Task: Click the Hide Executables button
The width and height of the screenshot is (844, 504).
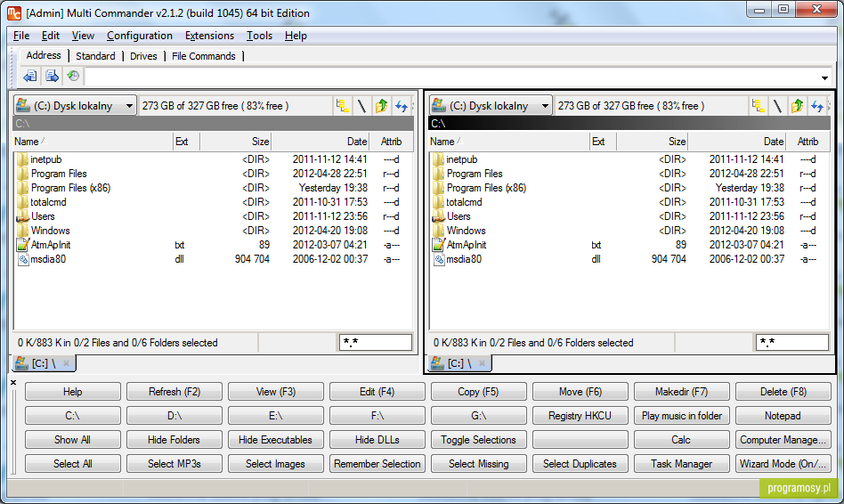Action: click(276, 439)
